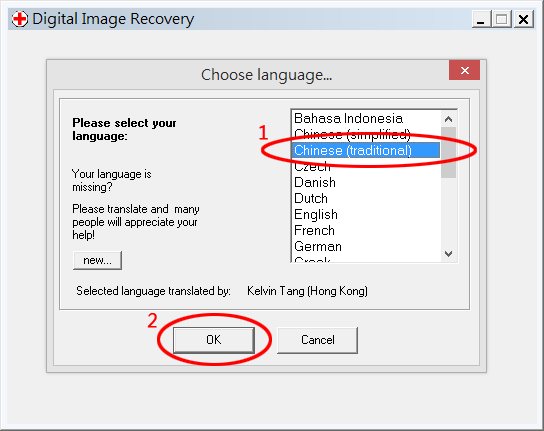Select Chinese (simplified) language

point(366,135)
